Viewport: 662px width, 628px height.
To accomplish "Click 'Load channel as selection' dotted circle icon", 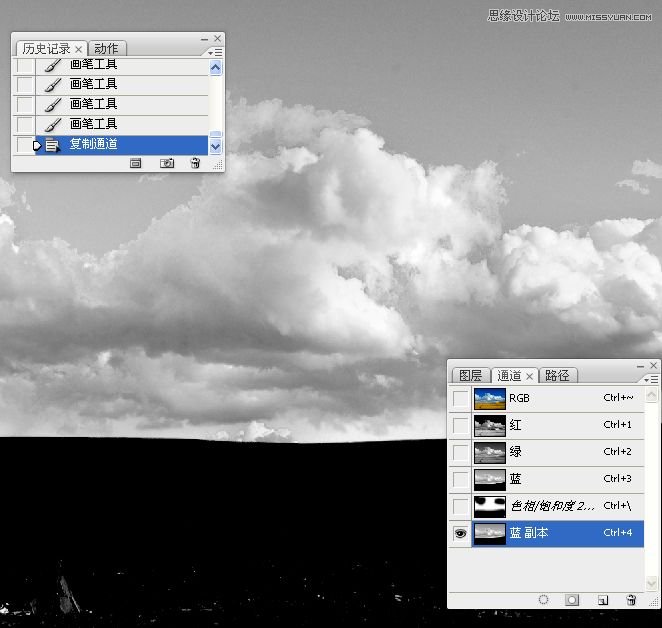I will point(544,600).
